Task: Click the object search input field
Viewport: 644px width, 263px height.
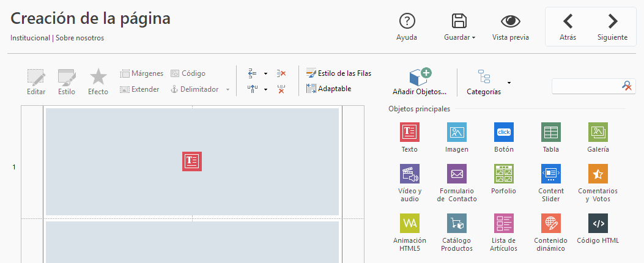Action: (586, 86)
